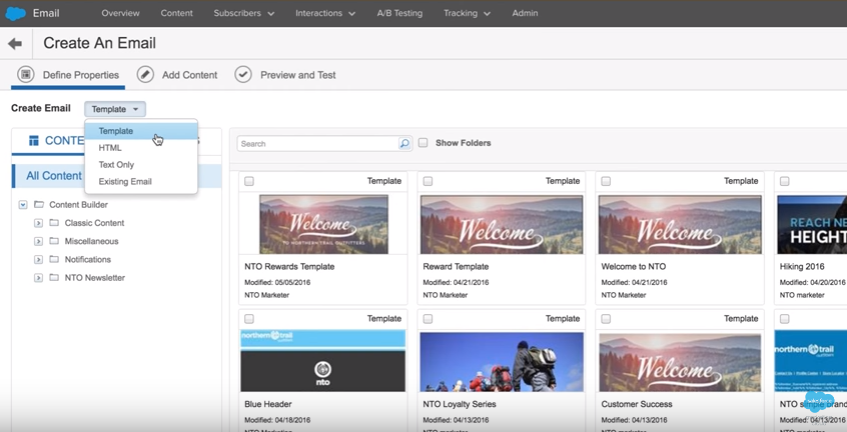Screen dimensions: 847x432
Task: Click the Customer Success title text
Action: [637, 404]
